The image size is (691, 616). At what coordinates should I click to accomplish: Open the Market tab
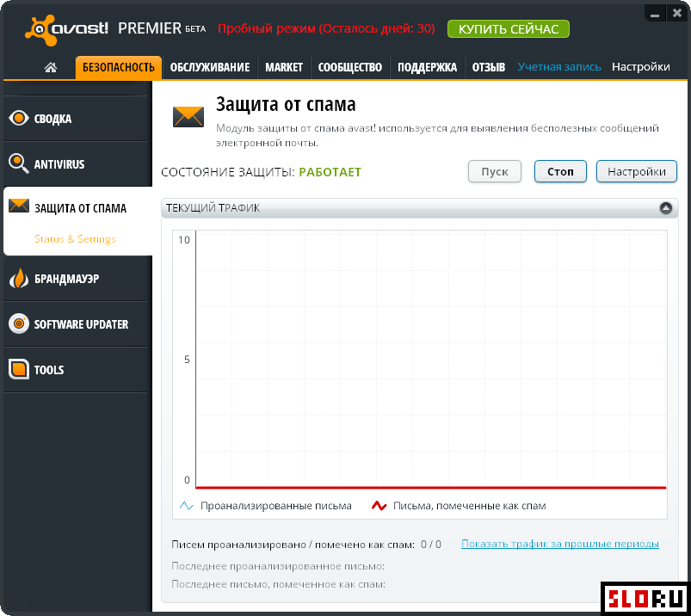click(284, 67)
